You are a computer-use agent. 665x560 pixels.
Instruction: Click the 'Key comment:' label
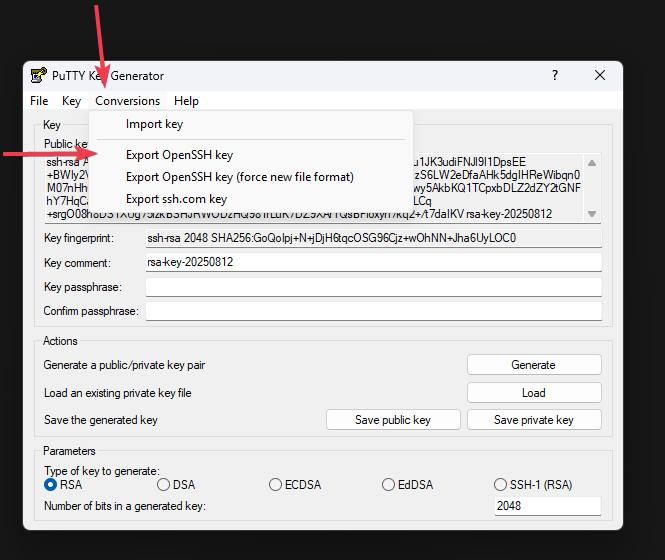[77, 263]
